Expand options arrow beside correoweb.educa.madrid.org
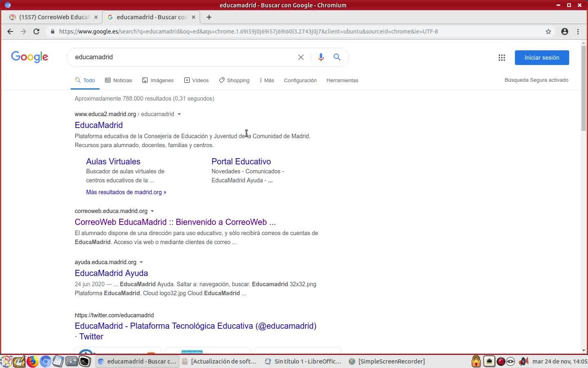 click(x=152, y=211)
